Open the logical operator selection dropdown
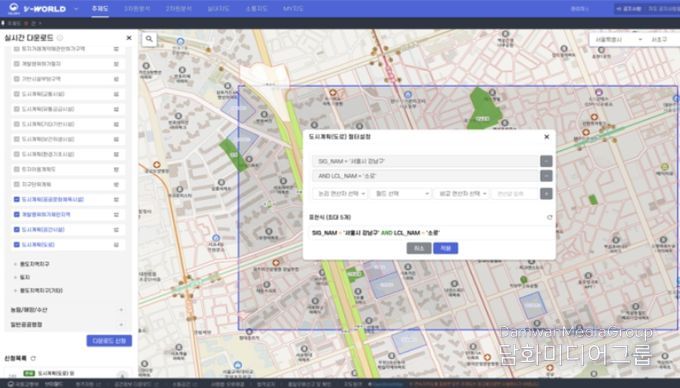The height and width of the screenshot is (388, 680). pyautogui.click(x=340, y=193)
